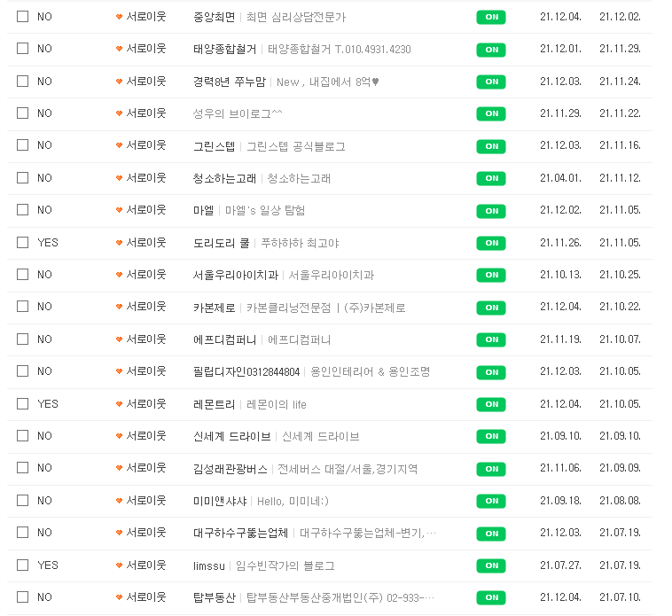Click the heart icon in 필립디자인 row
The image size is (672, 616).
(119, 372)
